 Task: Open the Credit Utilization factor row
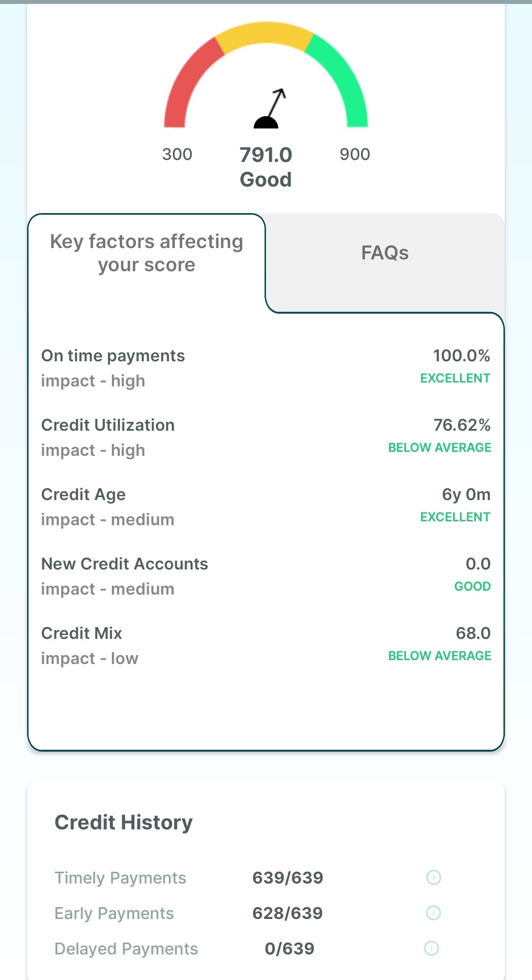pos(266,437)
